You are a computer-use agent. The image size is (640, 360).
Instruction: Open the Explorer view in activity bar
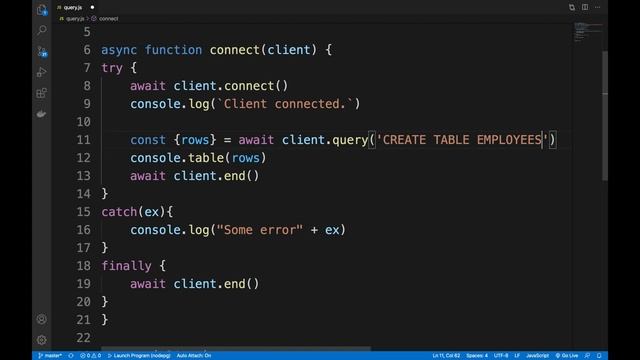42,10
